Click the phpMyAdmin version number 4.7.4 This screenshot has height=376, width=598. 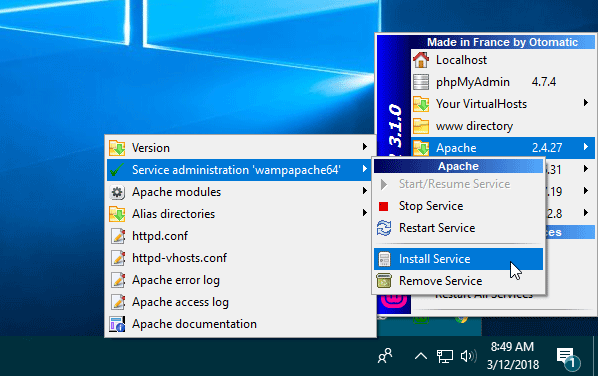click(x=544, y=82)
